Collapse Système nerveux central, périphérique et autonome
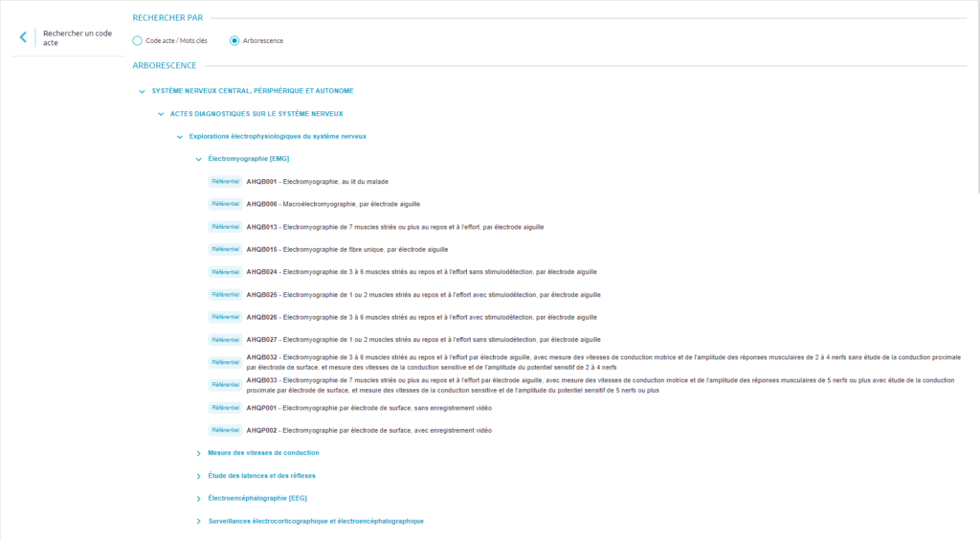Viewport: 980px width, 541px height. (143, 91)
